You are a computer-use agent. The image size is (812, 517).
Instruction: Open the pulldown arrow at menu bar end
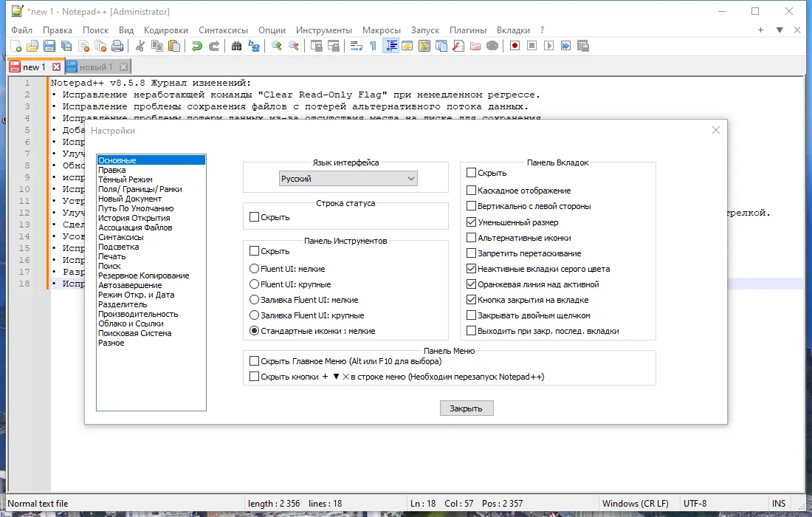(x=780, y=30)
